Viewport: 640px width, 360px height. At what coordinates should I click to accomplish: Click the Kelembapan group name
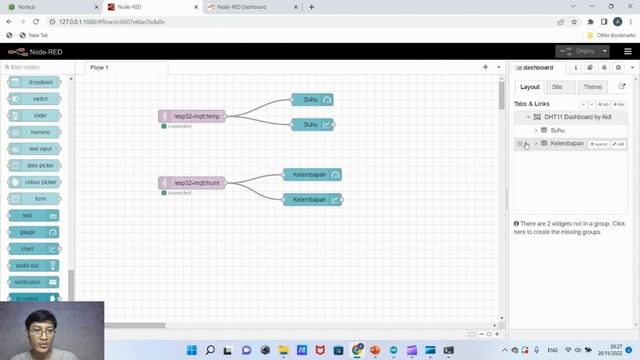pos(567,143)
